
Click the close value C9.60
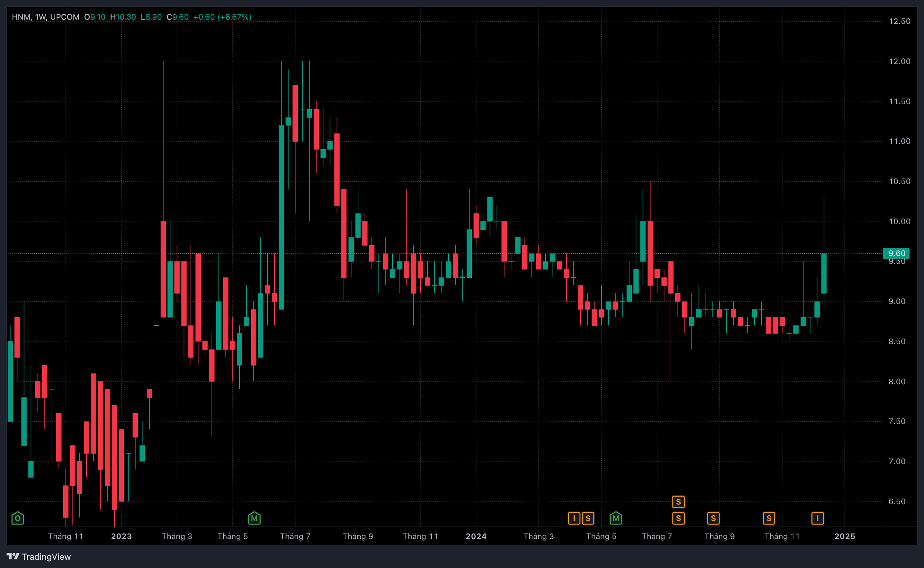(178, 17)
